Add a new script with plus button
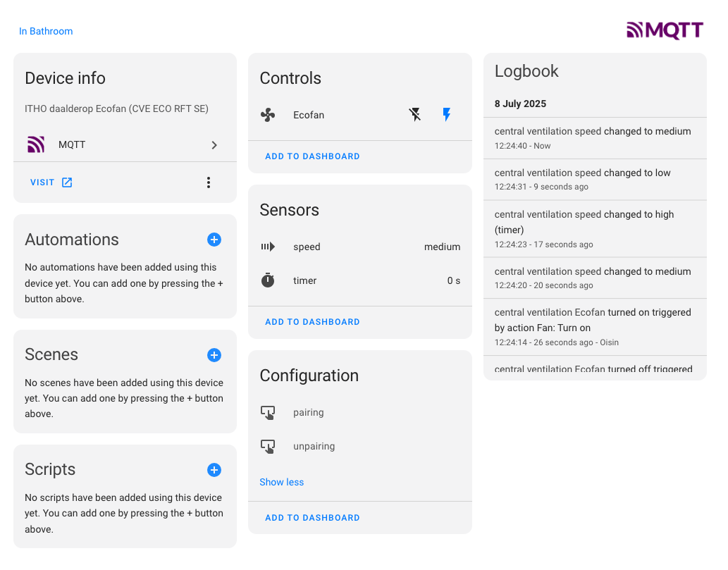Image resolution: width=728 pixels, height=570 pixels. tap(214, 470)
